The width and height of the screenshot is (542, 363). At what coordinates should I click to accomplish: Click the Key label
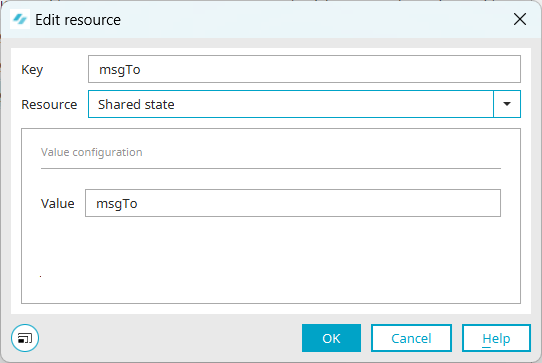32,69
